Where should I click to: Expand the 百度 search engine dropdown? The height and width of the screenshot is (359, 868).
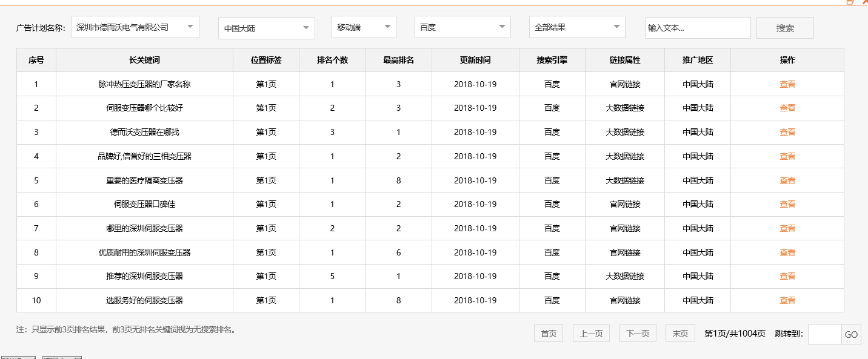coord(461,27)
